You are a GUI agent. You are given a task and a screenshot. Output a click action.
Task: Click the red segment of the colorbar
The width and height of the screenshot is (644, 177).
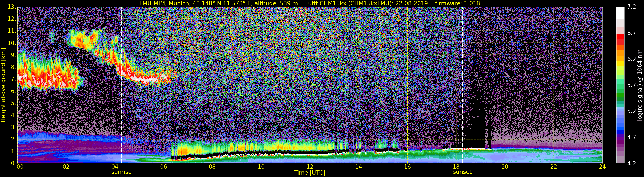[x=620, y=36]
